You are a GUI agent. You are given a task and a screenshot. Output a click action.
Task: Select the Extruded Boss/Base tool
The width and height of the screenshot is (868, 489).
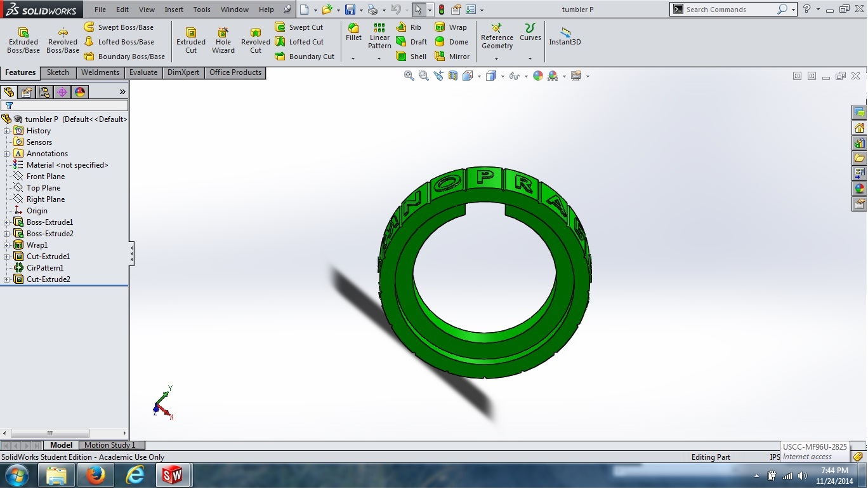point(23,40)
